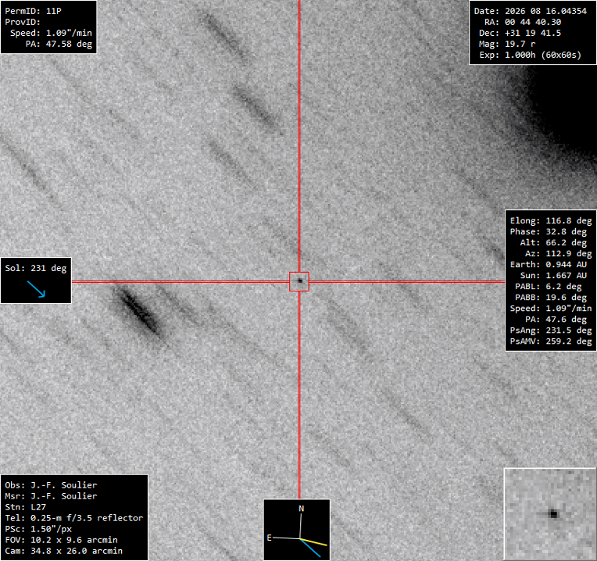597x561 pixels.
Task: Click the FOV: 10.2 x 9.6 arcmin text
Action: point(61,540)
